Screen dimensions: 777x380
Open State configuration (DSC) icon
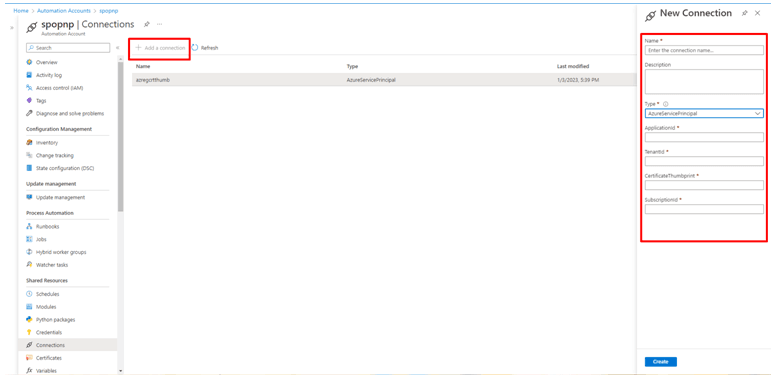pos(29,168)
